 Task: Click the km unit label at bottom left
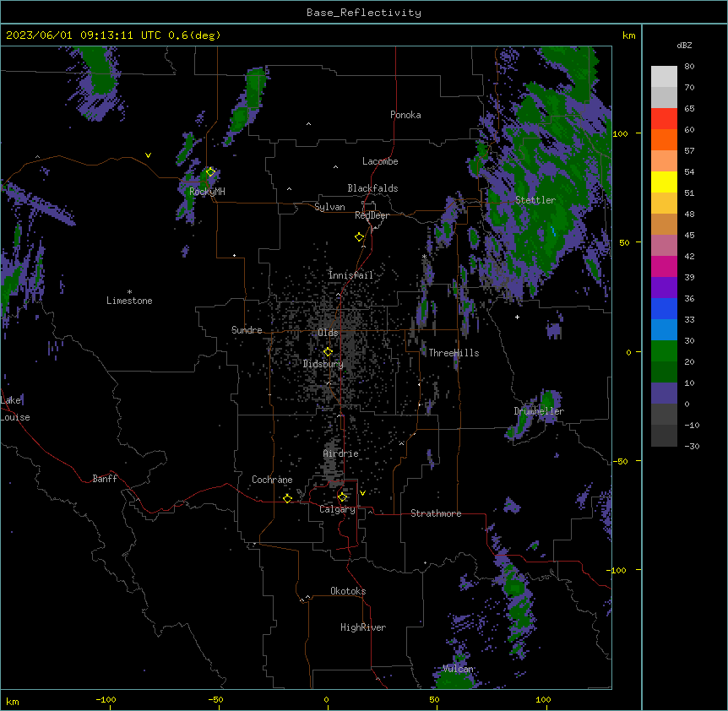13,701
